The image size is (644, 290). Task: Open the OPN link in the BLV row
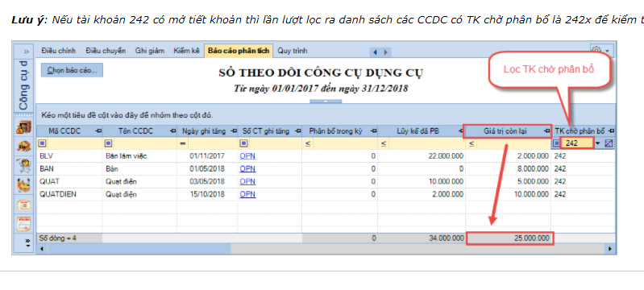(x=247, y=156)
